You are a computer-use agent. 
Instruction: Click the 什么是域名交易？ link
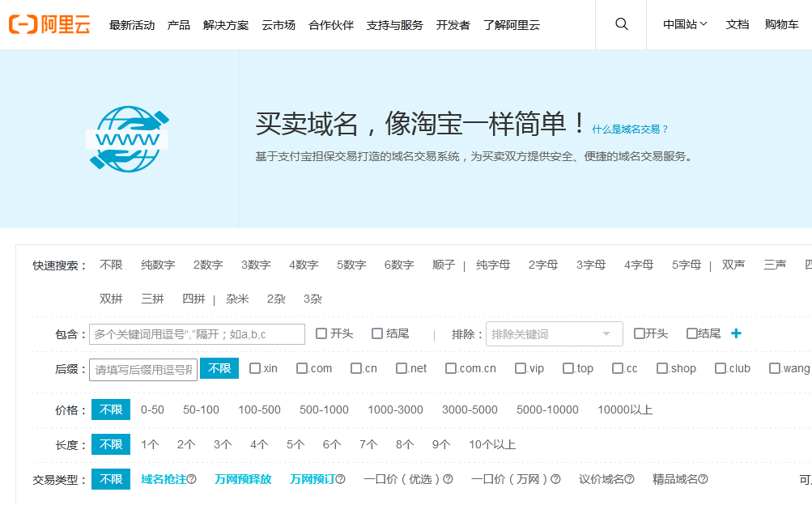[630, 129]
